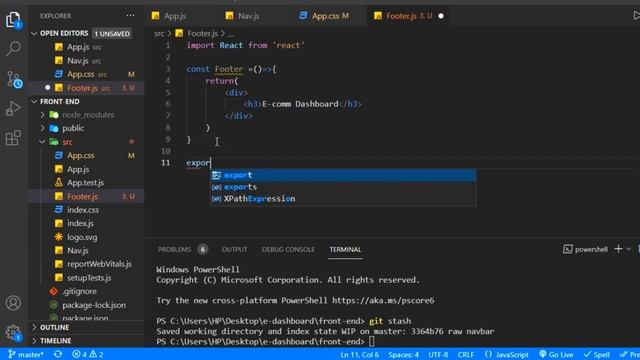The height and width of the screenshot is (360, 640).
Task: Change Spaces: 4 indentation setting
Action: (x=403, y=354)
